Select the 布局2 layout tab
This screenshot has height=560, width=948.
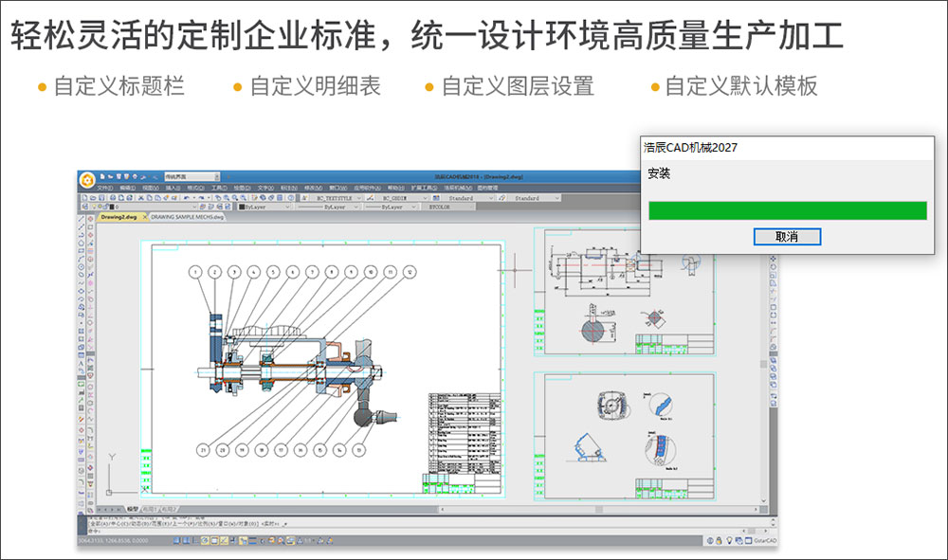click(170, 509)
